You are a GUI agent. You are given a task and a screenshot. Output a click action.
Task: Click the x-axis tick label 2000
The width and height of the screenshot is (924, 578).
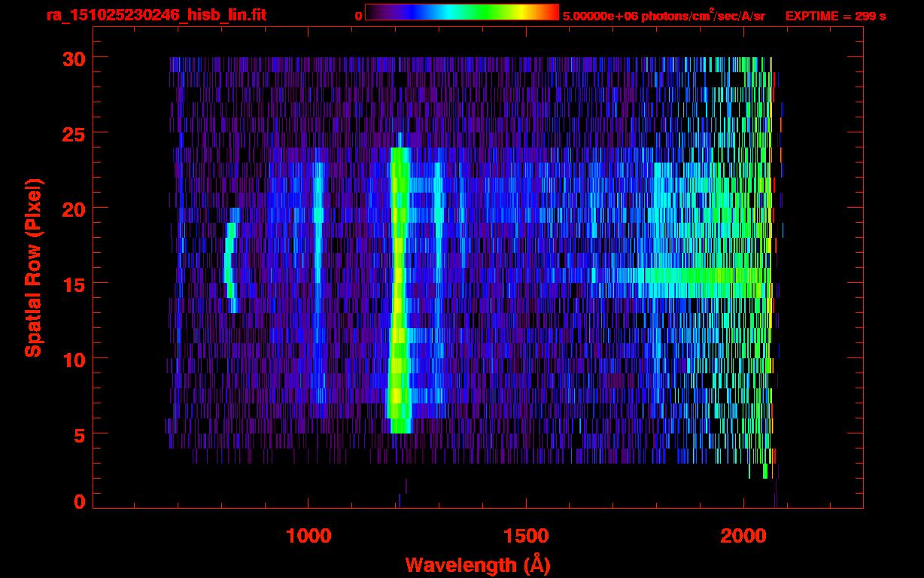(743, 535)
